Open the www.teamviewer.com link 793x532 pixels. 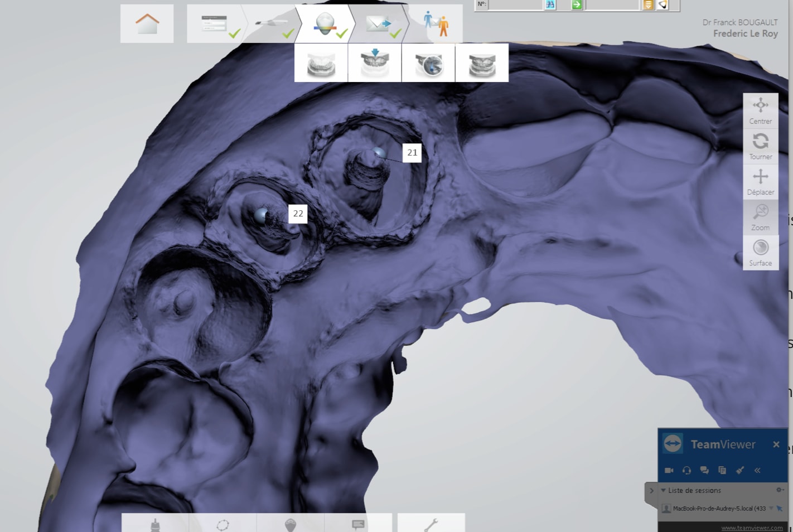[751, 528]
